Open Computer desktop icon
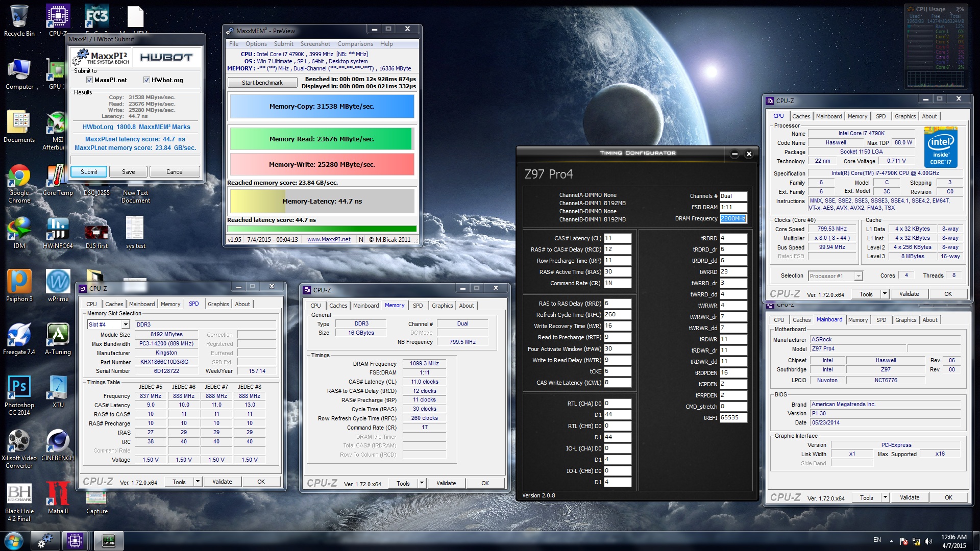The height and width of the screenshot is (551, 980). tap(19, 74)
